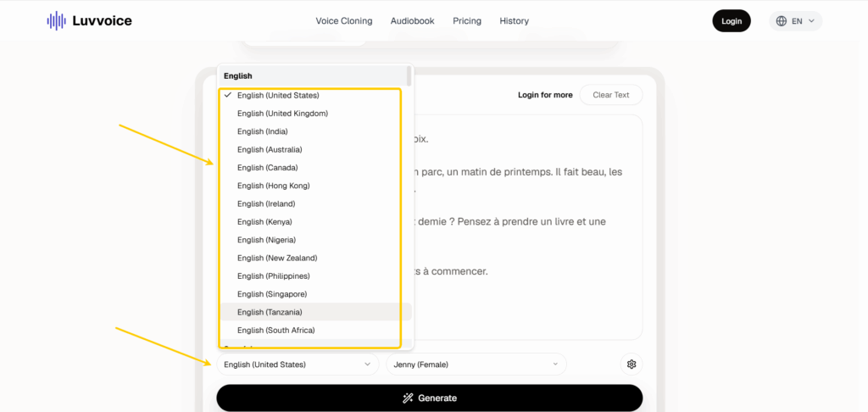Click the Generate button
Image resolution: width=868 pixels, height=412 pixels.
point(430,398)
